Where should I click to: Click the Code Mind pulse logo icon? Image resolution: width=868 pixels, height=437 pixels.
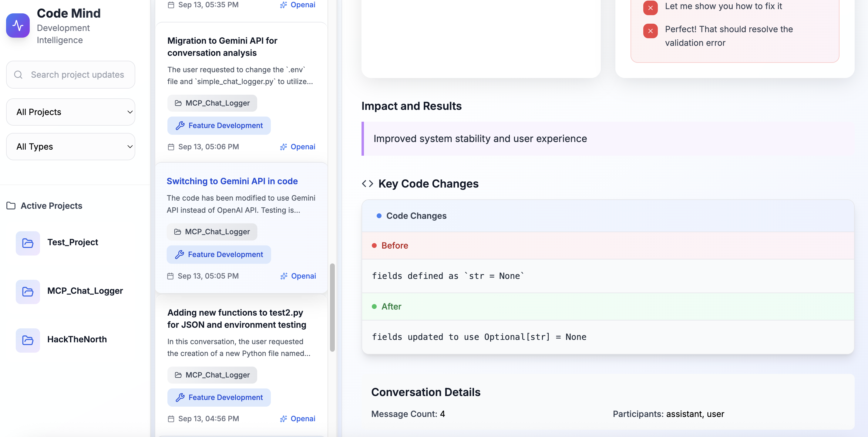pos(18,25)
